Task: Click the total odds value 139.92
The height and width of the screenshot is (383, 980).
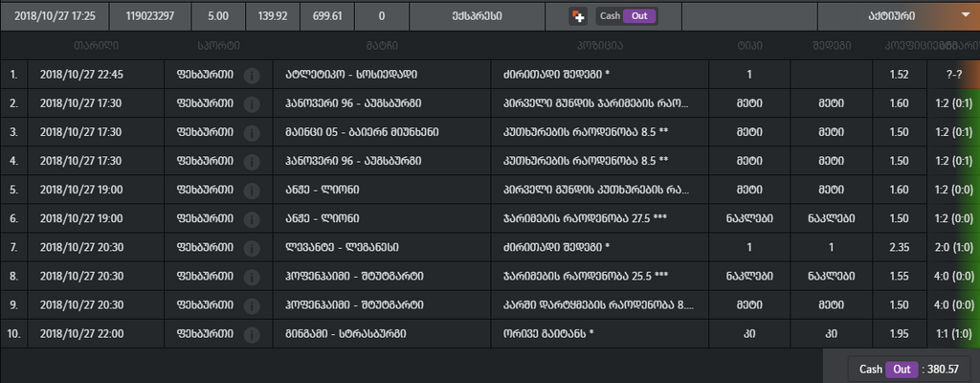Action: [273, 16]
